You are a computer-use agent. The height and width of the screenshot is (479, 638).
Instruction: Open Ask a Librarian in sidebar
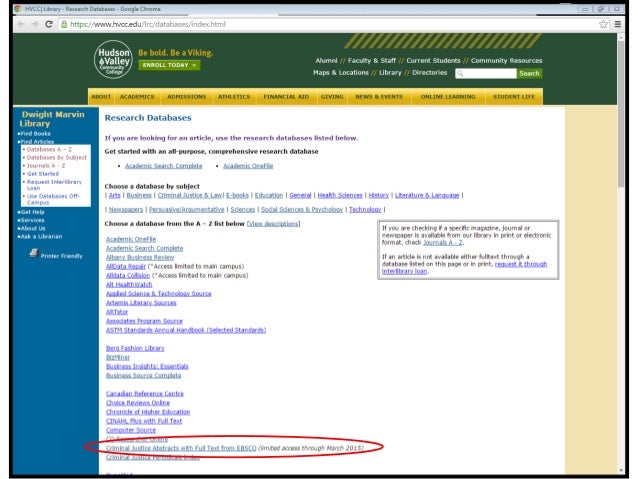pos(40,236)
